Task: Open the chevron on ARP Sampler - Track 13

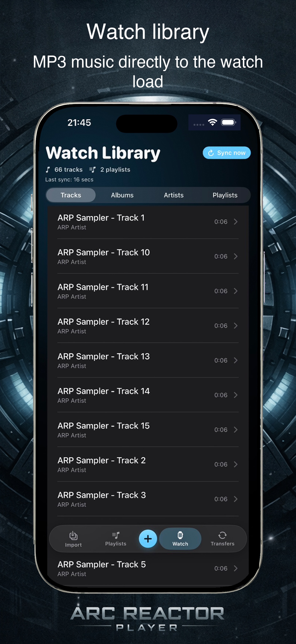Action: [235, 360]
